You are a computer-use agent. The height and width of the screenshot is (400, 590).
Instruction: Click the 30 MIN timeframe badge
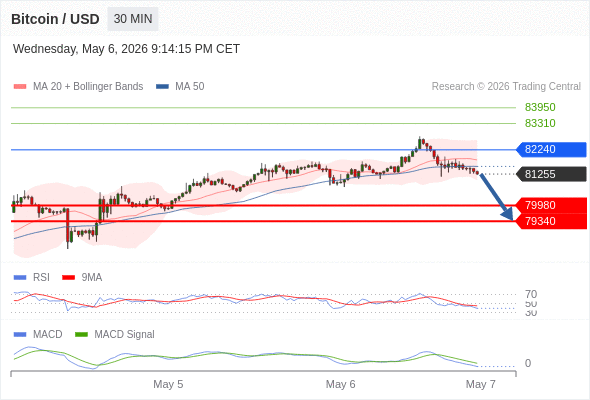(133, 19)
